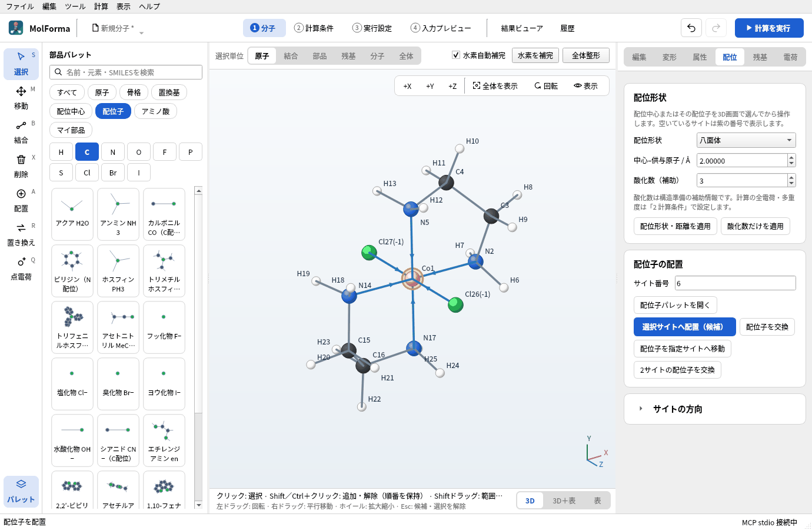Activate the 移動 move tool
Image resolution: width=812 pixels, height=530 pixels.
[21, 98]
